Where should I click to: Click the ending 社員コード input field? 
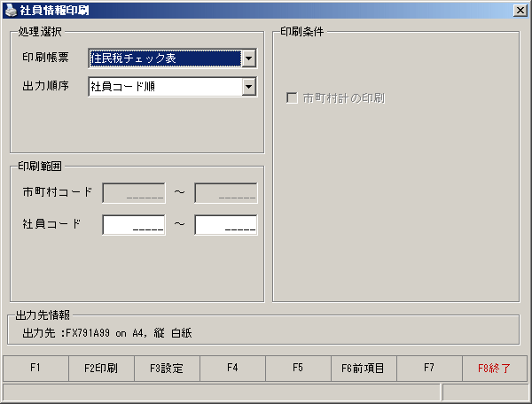[226, 224]
